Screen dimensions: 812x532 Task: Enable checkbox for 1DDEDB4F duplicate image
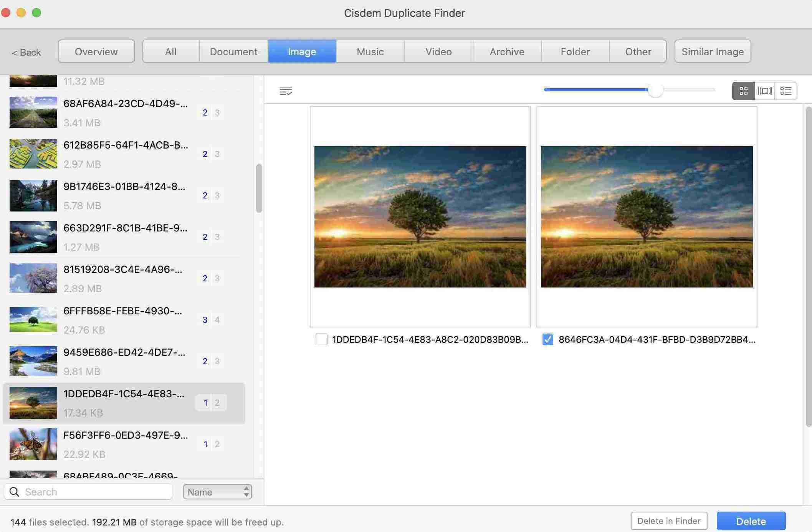(321, 340)
